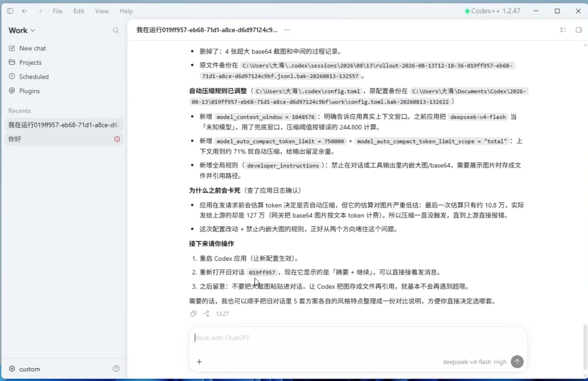Open the Help menu

[126, 11]
